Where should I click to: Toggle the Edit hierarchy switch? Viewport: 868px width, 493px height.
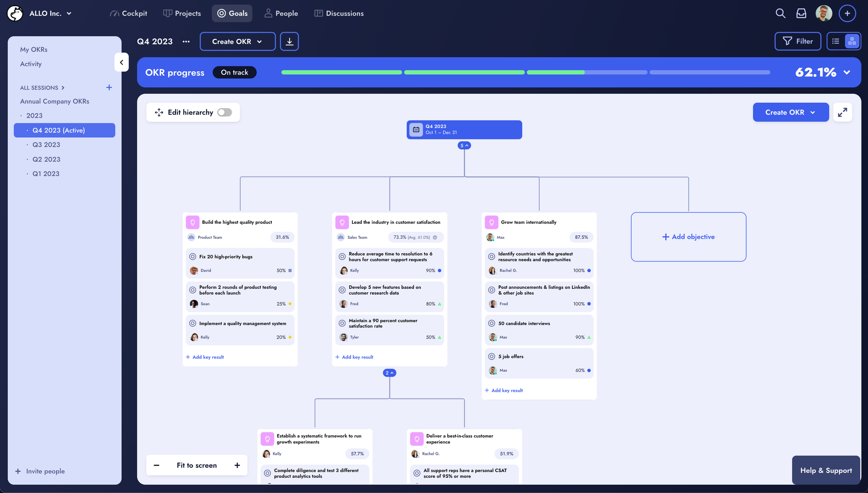click(x=224, y=112)
